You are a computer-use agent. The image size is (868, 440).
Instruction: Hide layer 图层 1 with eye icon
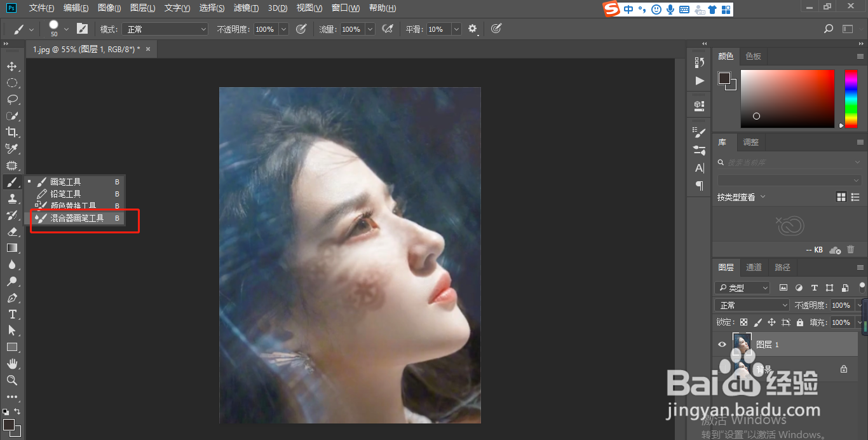tap(722, 345)
